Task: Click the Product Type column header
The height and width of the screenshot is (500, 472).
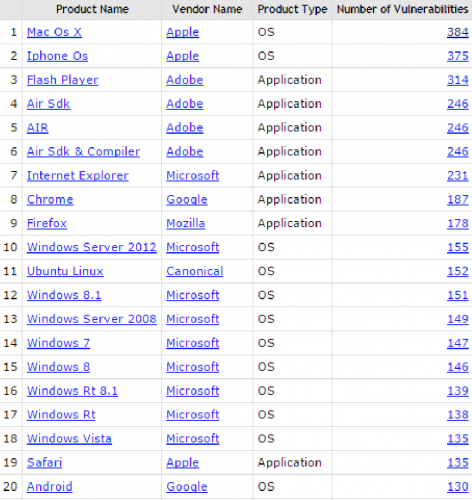Action: click(x=292, y=9)
